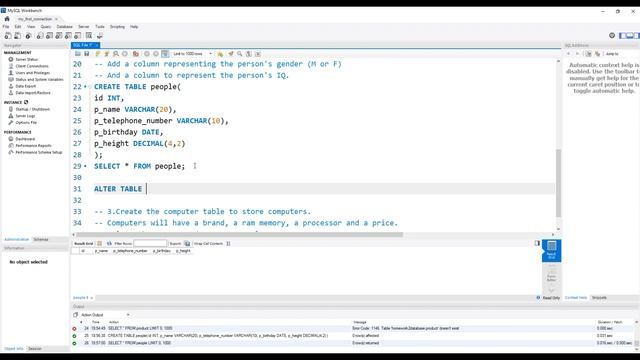Export the recordset to an external file
640x360 pixels.
[x=187, y=244]
